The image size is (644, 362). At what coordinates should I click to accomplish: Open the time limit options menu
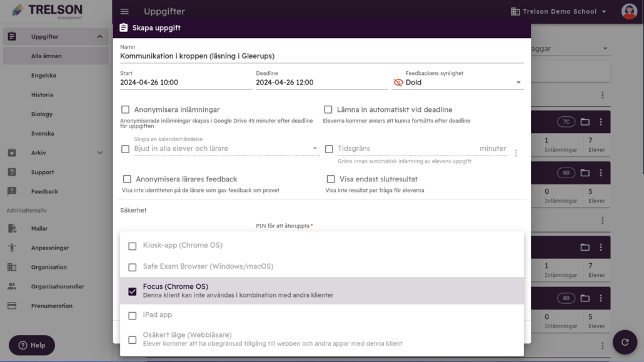516,153
